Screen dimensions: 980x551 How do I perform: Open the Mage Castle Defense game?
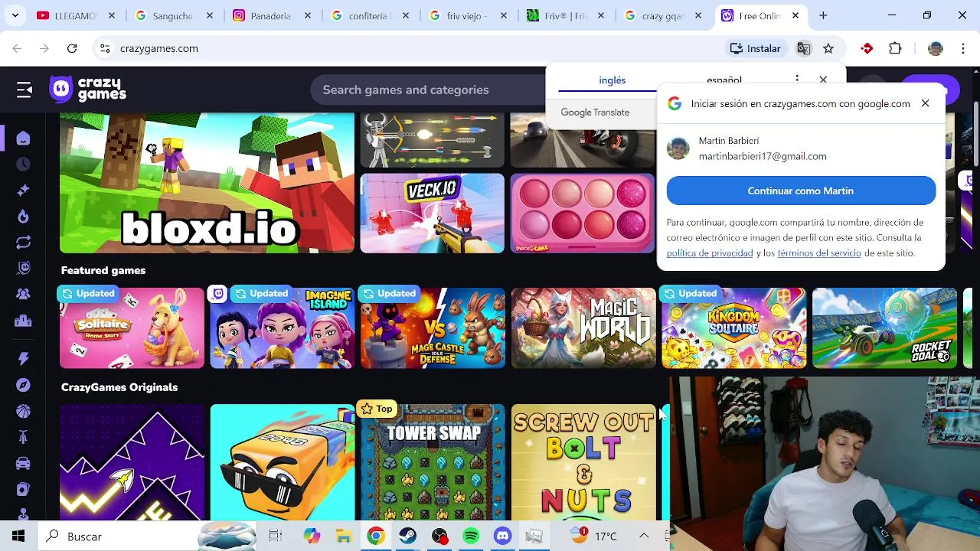[x=433, y=328]
